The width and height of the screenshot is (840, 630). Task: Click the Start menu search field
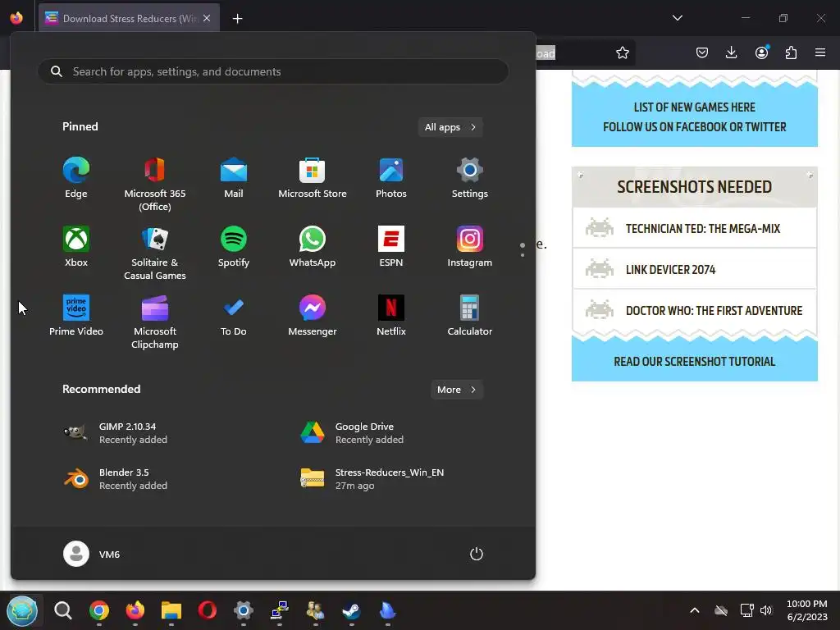[x=273, y=71]
